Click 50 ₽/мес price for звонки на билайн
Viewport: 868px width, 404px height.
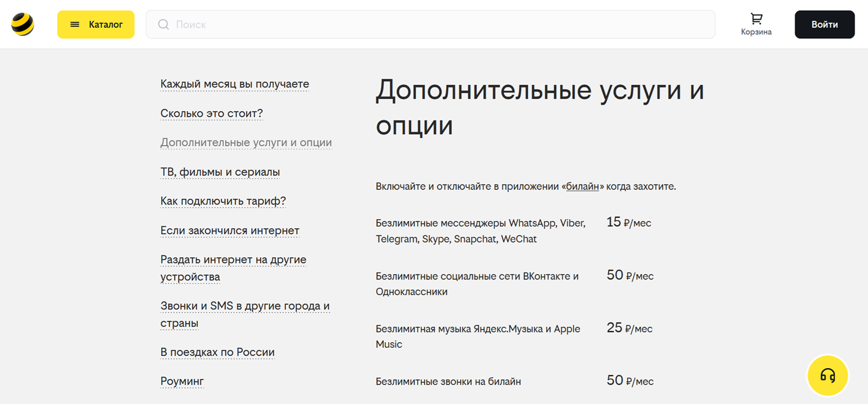(630, 381)
